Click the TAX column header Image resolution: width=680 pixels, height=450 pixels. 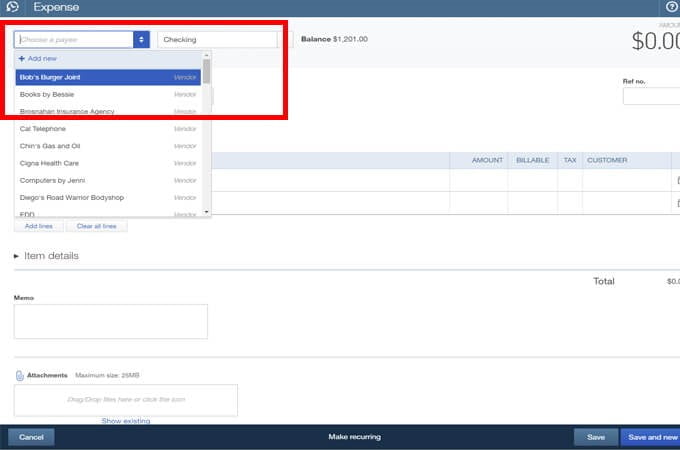tap(570, 160)
